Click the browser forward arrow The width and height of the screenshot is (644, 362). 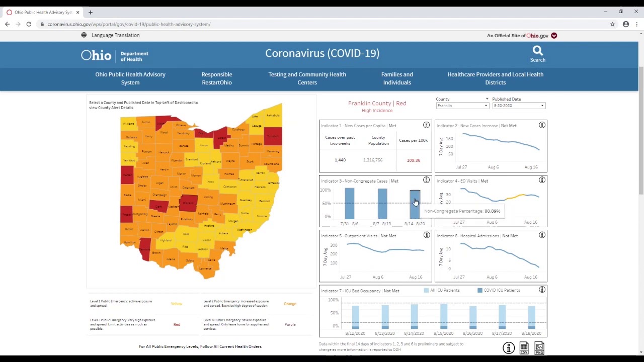pos(18,24)
